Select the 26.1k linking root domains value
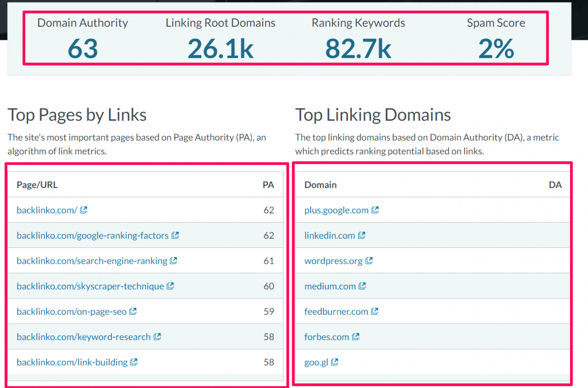Screen dimensions: 588x388 tap(221, 48)
